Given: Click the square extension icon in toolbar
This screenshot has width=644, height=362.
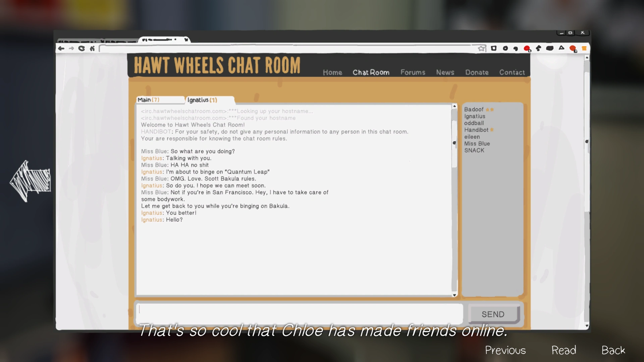Looking at the screenshot, I should tap(494, 48).
